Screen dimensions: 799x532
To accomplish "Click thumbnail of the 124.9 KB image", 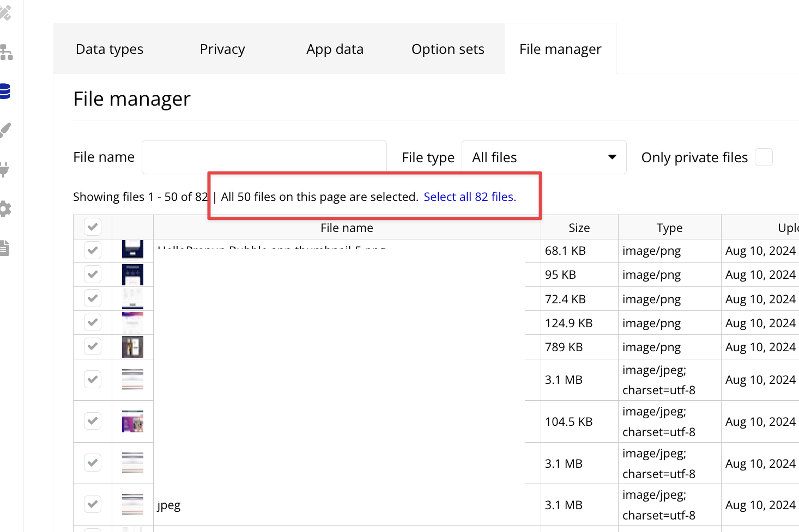I will tap(132, 323).
